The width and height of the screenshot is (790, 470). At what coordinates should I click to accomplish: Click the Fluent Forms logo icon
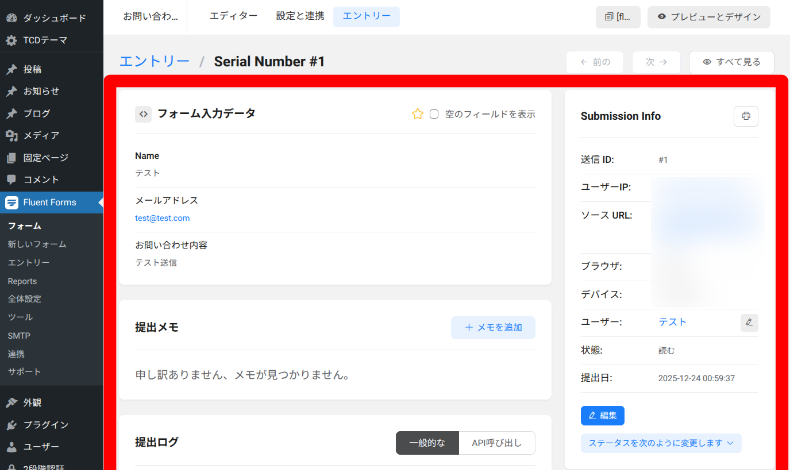point(12,203)
